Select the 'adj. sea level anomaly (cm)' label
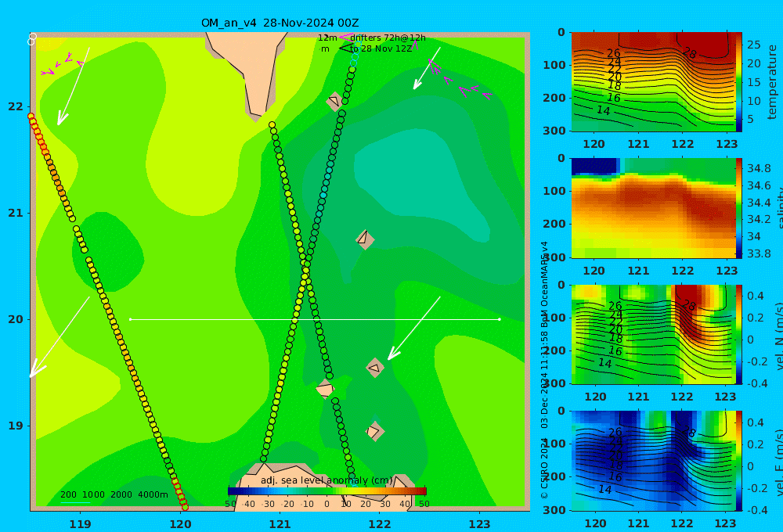The image size is (783, 532). [x=327, y=480]
